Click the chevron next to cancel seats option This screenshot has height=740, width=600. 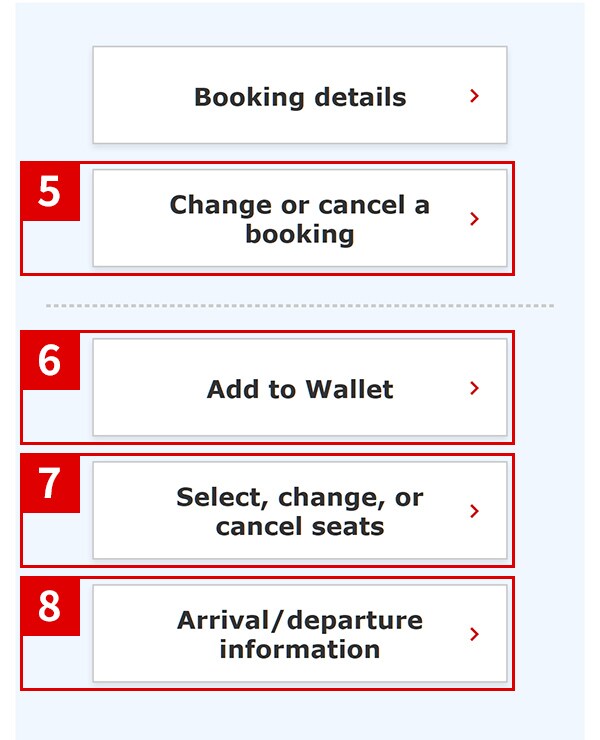tap(474, 511)
